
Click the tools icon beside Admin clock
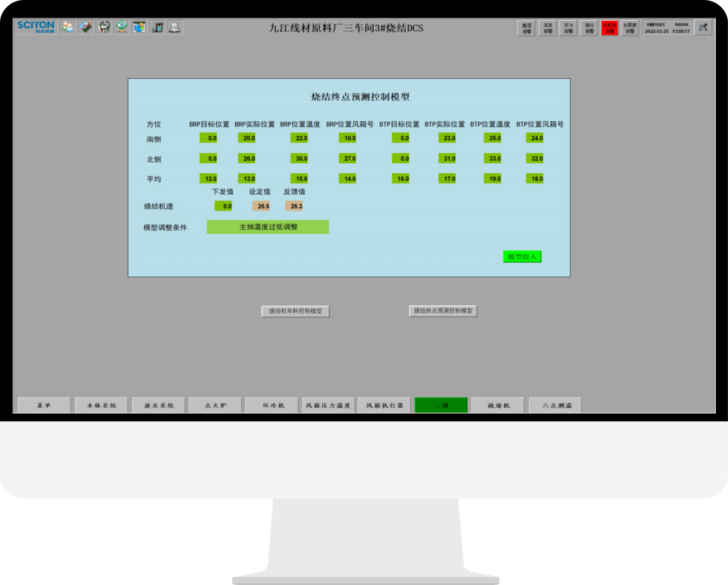tap(703, 27)
